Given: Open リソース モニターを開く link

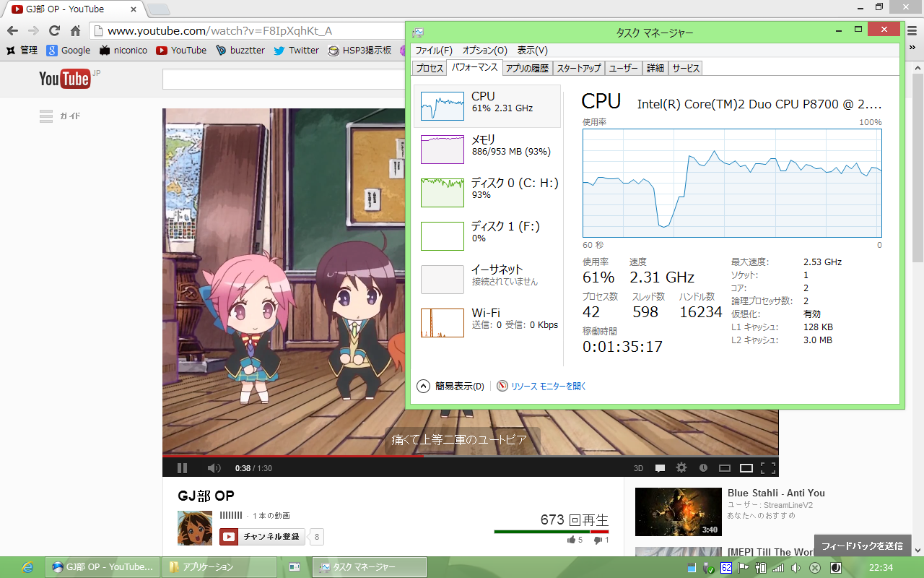Looking at the screenshot, I should point(541,387).
